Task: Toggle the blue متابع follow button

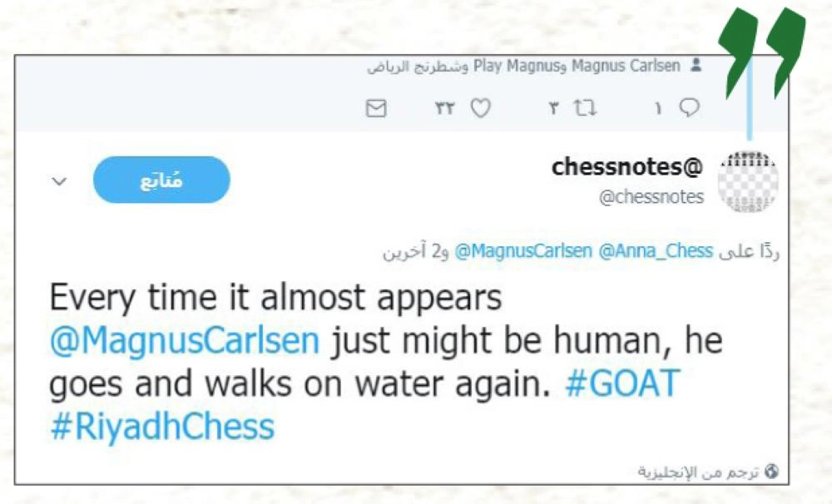Action: (x=161, y=180)
